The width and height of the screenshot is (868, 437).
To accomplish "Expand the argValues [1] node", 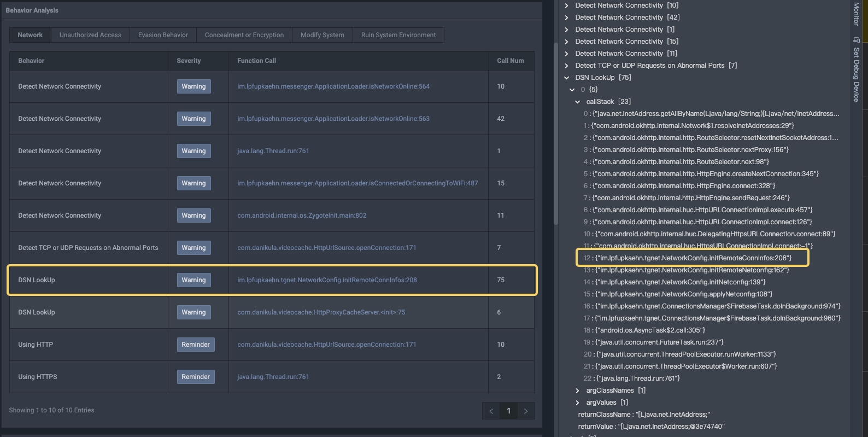I will pos(577,403).
